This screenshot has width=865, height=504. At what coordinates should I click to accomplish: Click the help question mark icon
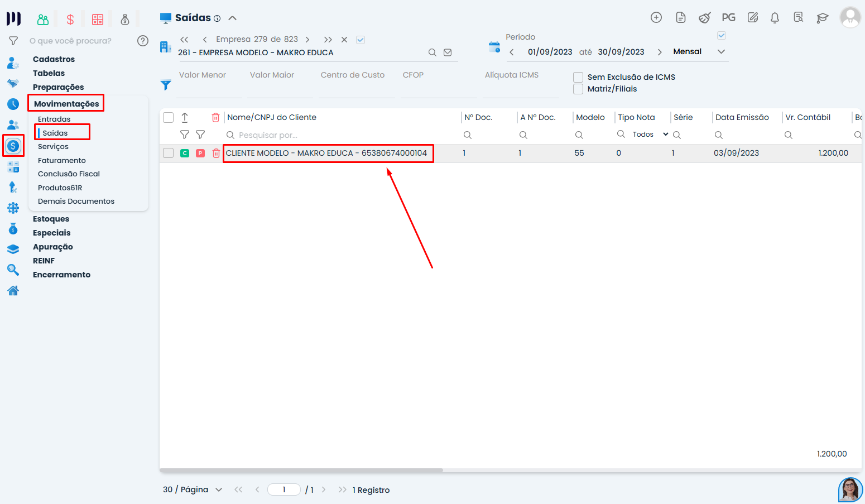143,41
